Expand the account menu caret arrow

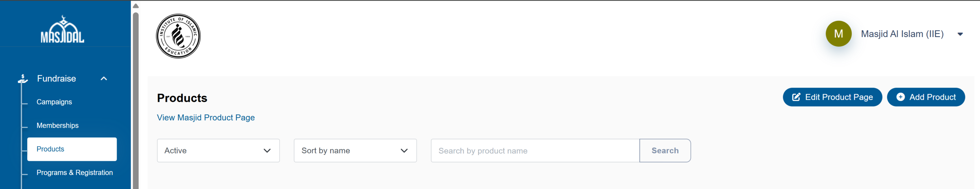pos(960,34)
